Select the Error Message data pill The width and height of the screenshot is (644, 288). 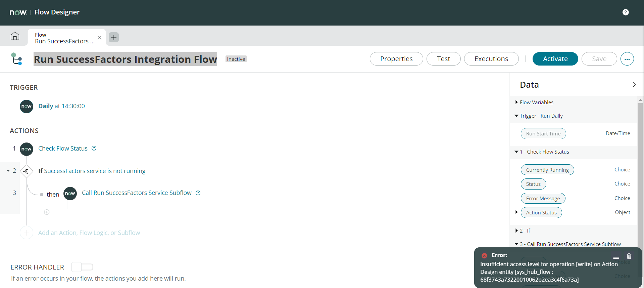pos(543,198)
